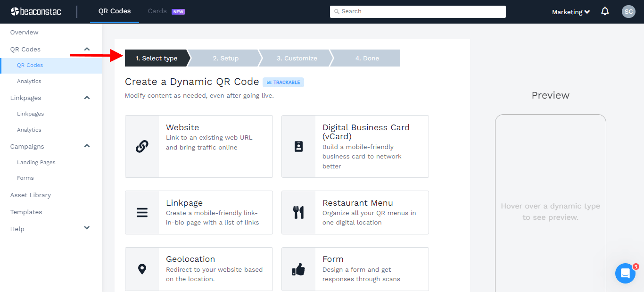Switch to the Cards tab

point(157,10)
